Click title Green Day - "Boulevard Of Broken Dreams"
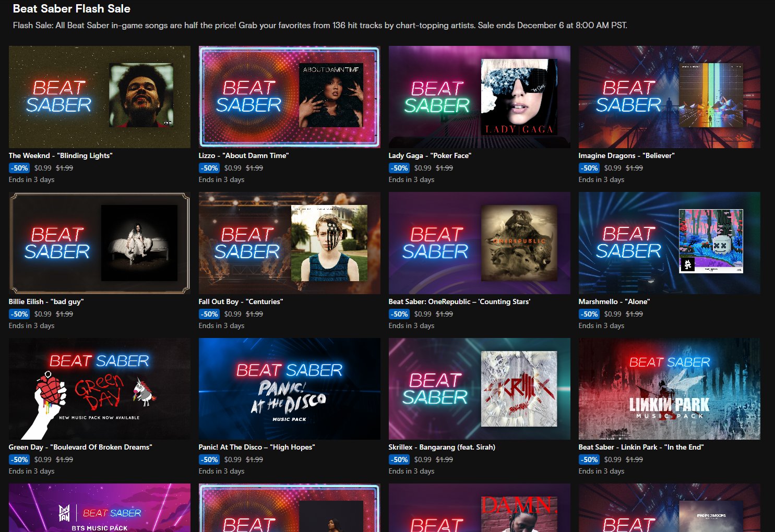This screenshot has width=775, height=532. pyautogui.click(x=80, y=447)
